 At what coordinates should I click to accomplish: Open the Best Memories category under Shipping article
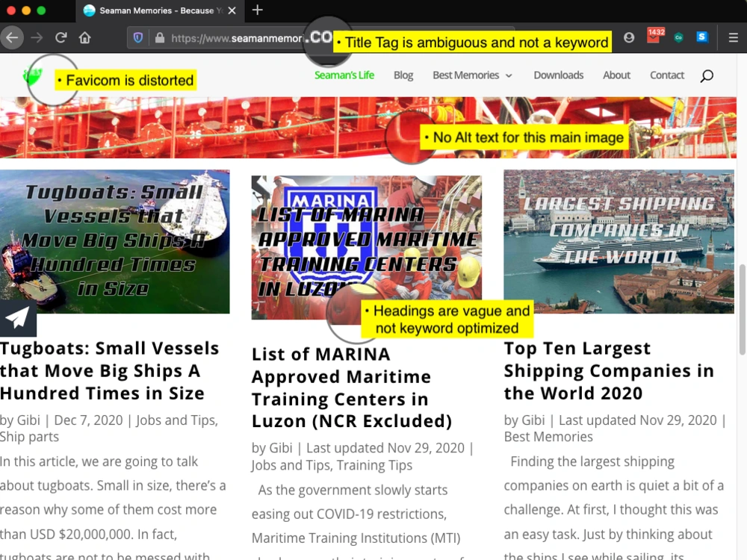[548, 437]
